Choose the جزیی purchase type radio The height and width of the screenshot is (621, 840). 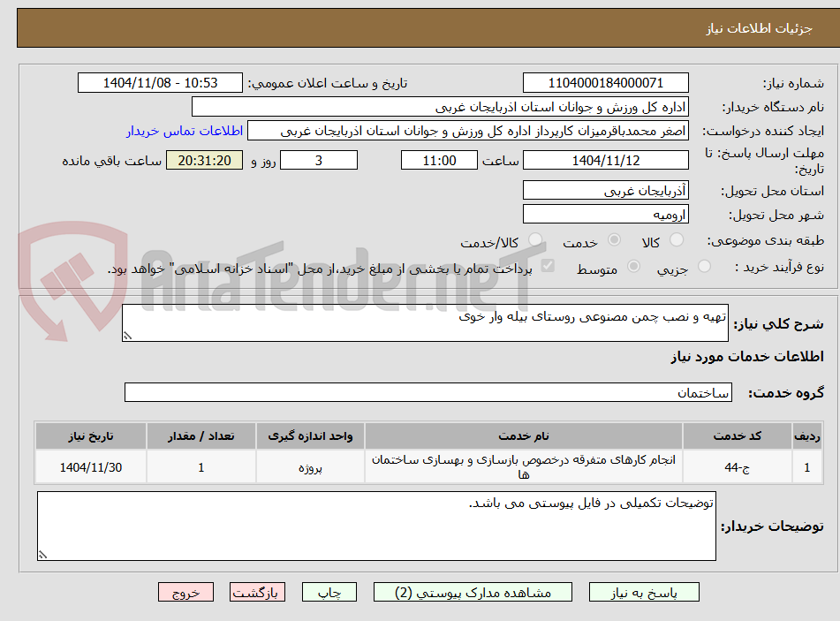tap(704, 266)
